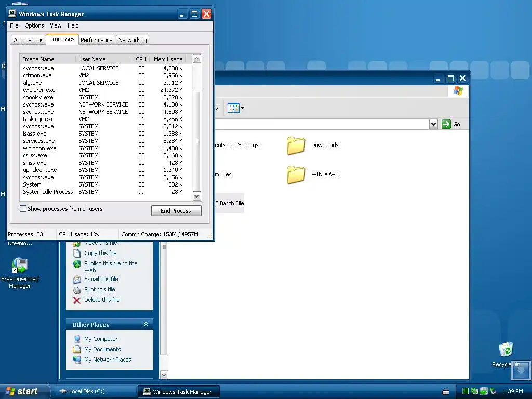
Task: Click the red X Delete this file icon
Action: [x=77, y=300]
